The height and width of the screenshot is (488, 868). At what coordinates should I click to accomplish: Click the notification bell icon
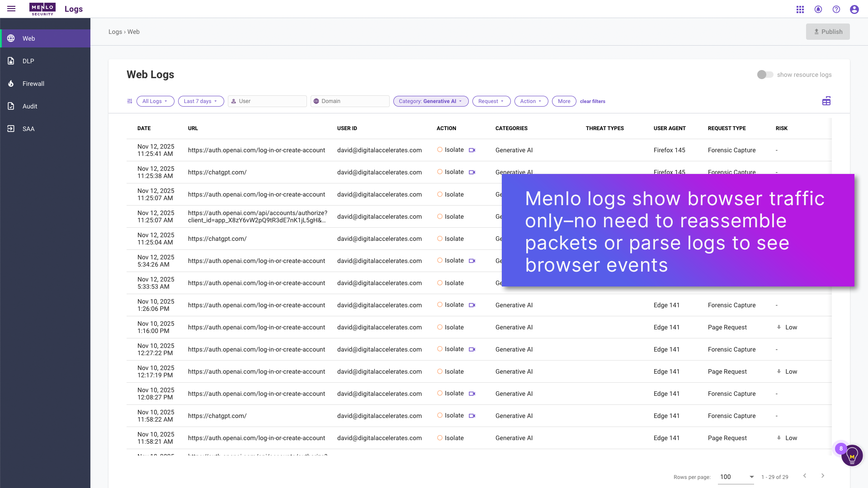[818, 9]
